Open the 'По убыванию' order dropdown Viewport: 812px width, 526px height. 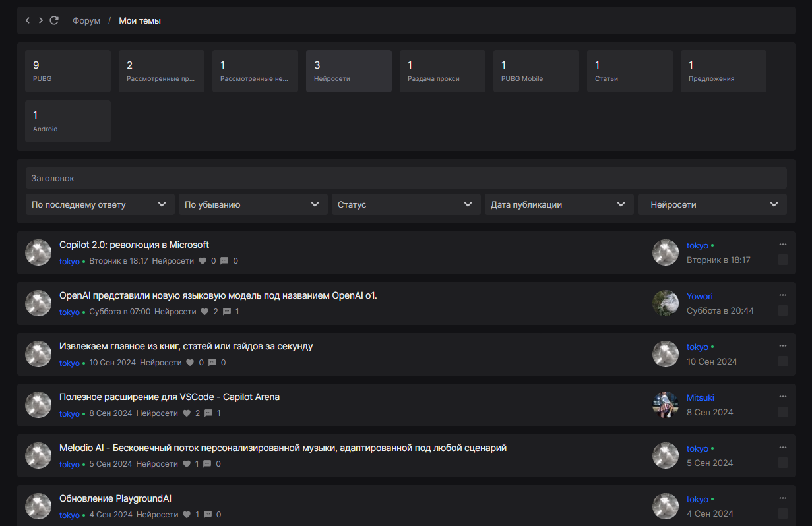pos(253,204)
